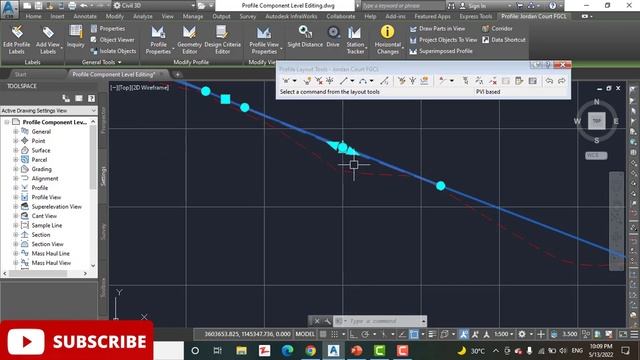Click Draw Parts in View
Image resolution: width=640 pixels, height=360 pixels.
437,29
